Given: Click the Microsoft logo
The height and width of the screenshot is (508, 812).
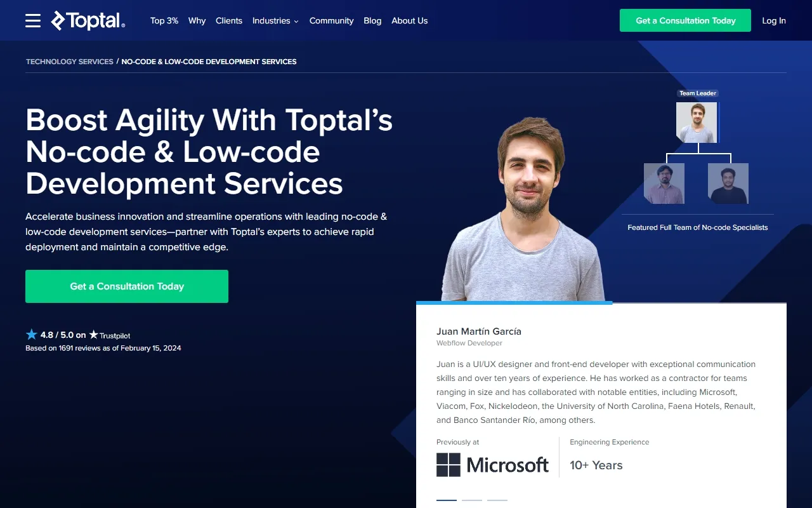Looking at the screenshot, I should [493, 464].
